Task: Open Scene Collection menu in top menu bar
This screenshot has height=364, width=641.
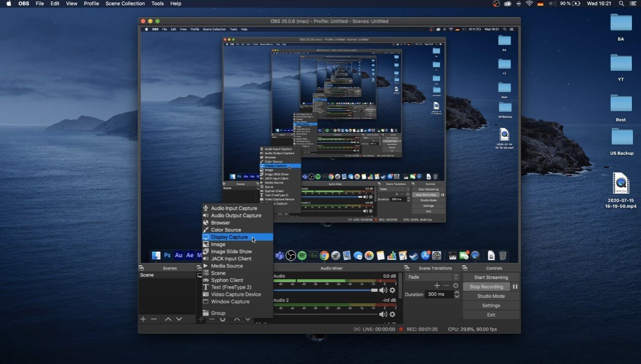Action: pyautogui.click(x=125, y=4)
